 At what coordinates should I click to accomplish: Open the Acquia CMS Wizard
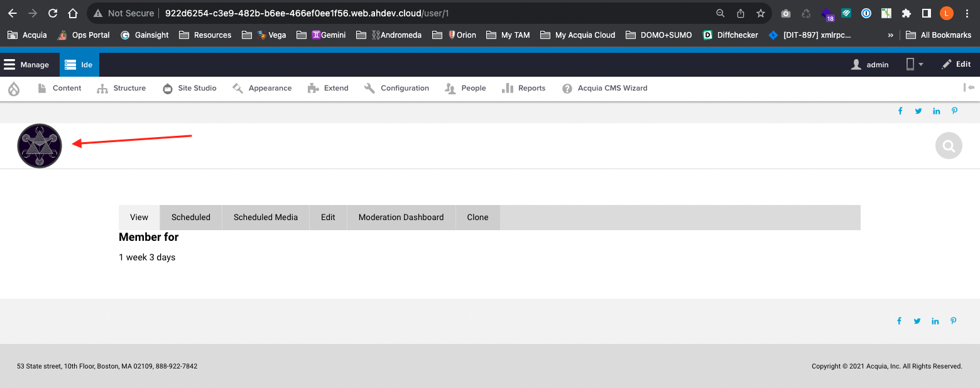(604, 89)
